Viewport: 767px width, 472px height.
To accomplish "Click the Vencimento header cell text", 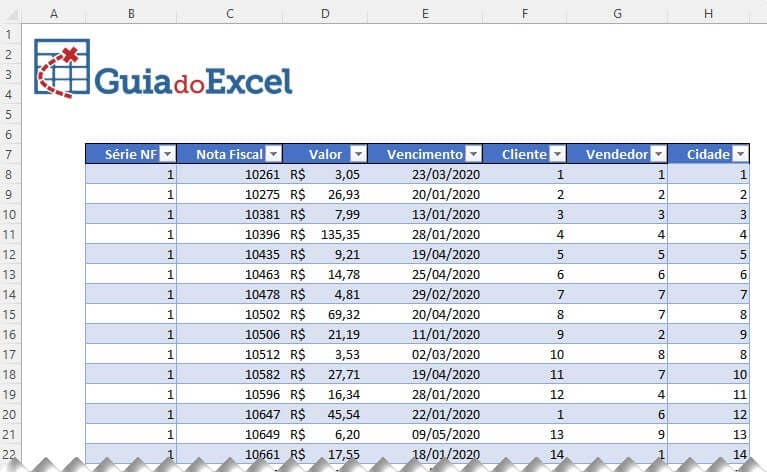I will click(x=425, y=155).
